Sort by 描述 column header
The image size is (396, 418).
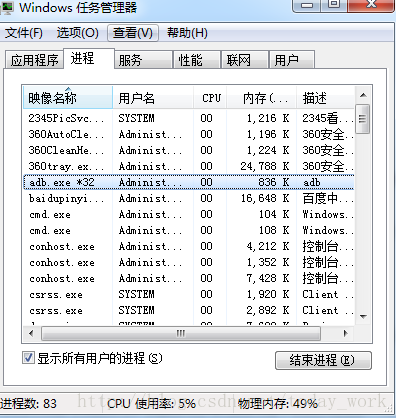click(x=325, y=98)
